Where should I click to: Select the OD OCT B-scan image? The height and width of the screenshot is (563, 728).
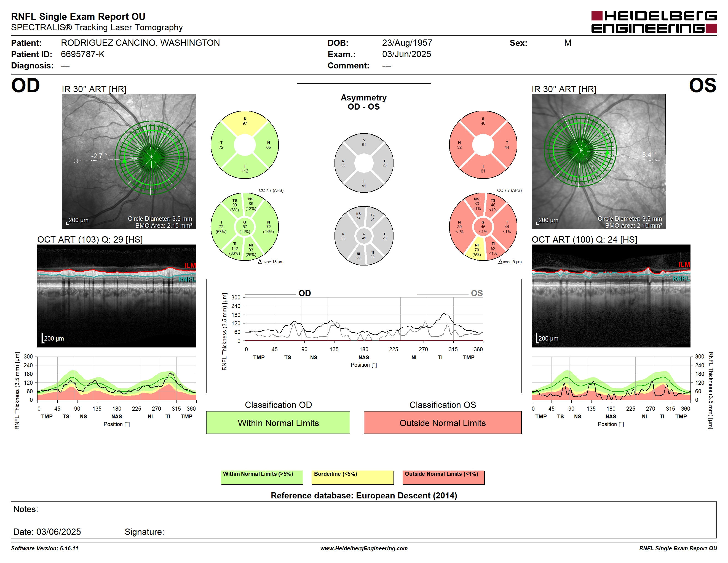117,296
